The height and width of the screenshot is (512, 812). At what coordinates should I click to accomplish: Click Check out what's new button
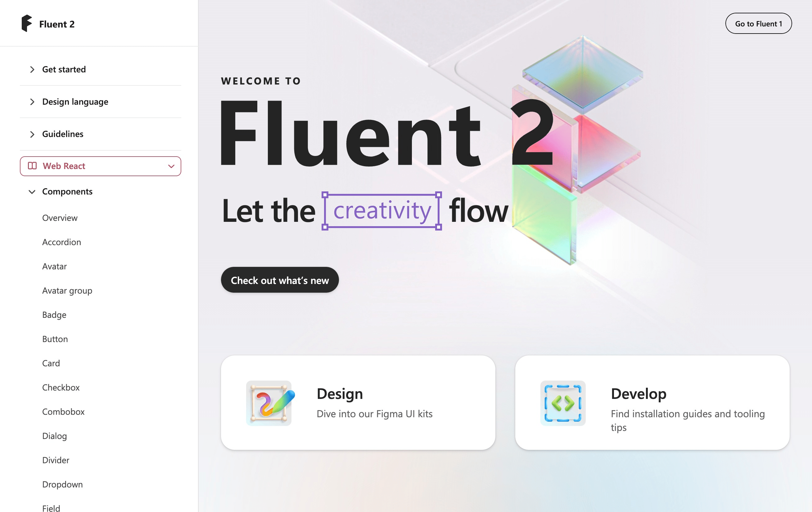[279, 280]
